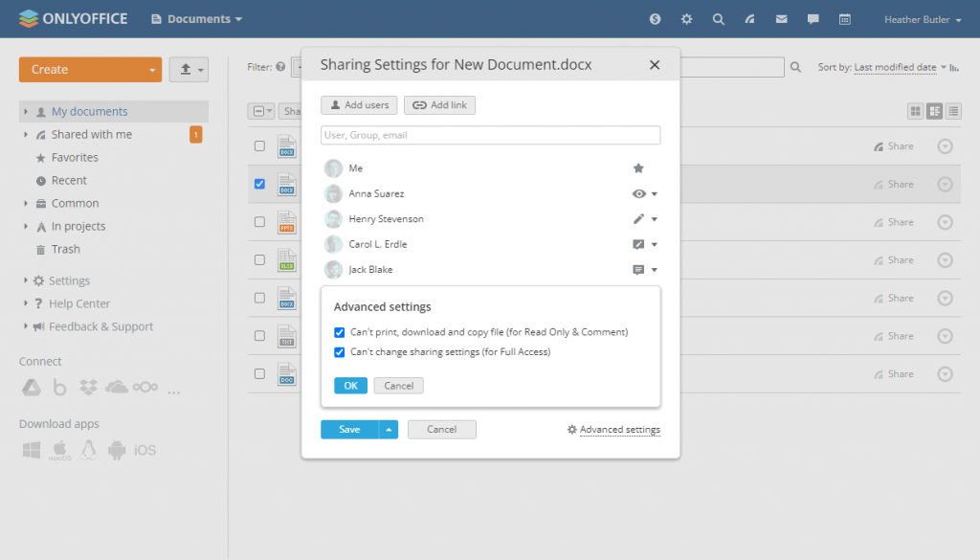Image resolution: width=980 pixels, height=560 pixels.
Task: Click the Add link button
Action: click(439, 105)
